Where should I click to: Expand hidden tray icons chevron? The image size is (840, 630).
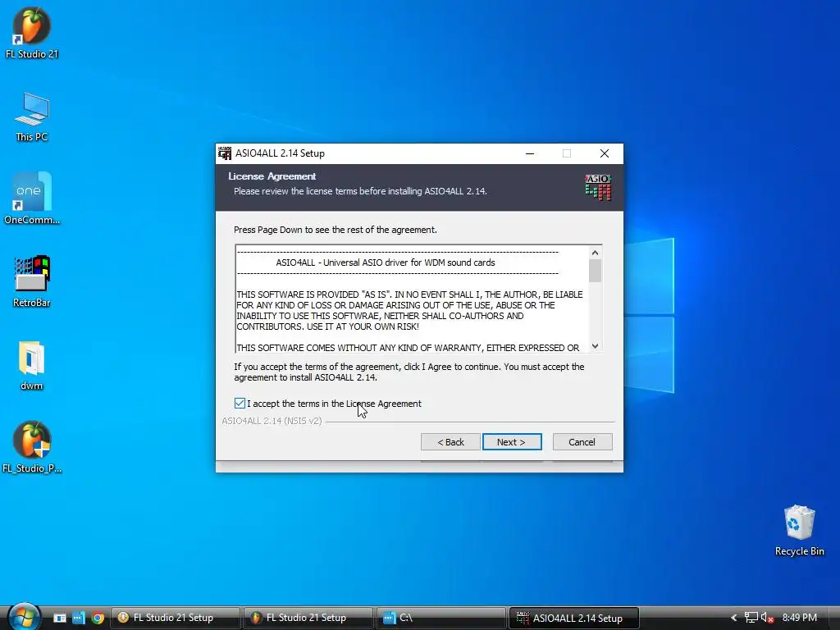coord(734,618)
